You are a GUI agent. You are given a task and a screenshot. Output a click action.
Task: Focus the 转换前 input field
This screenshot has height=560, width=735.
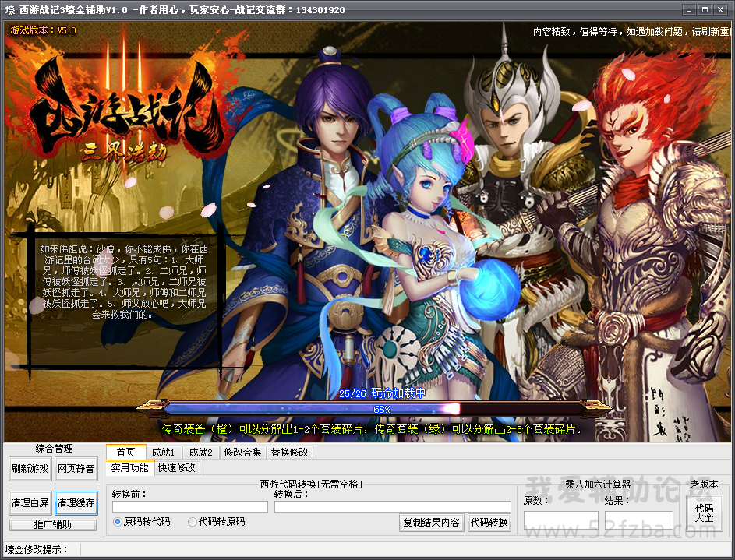click(x=190, y=507)
